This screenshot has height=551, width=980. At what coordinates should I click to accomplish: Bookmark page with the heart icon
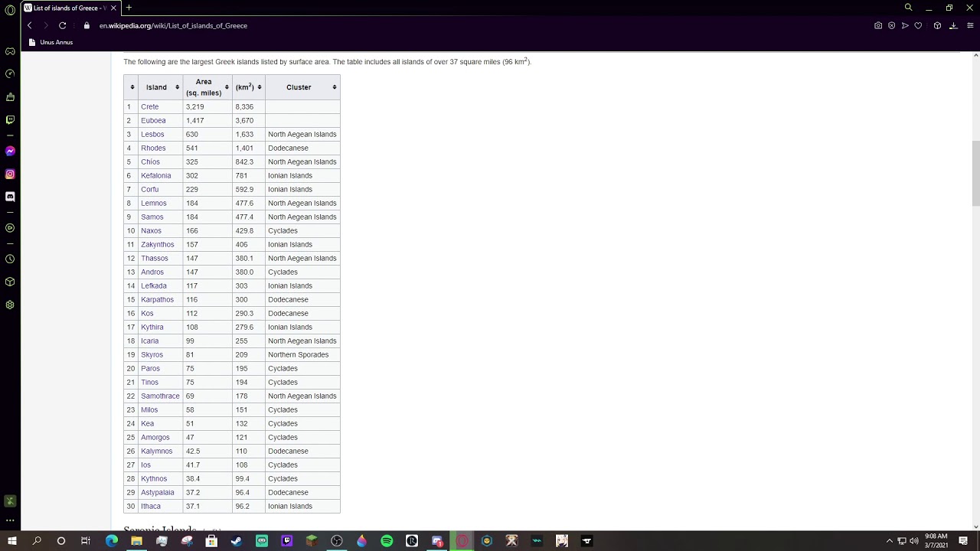click(918, 25)
